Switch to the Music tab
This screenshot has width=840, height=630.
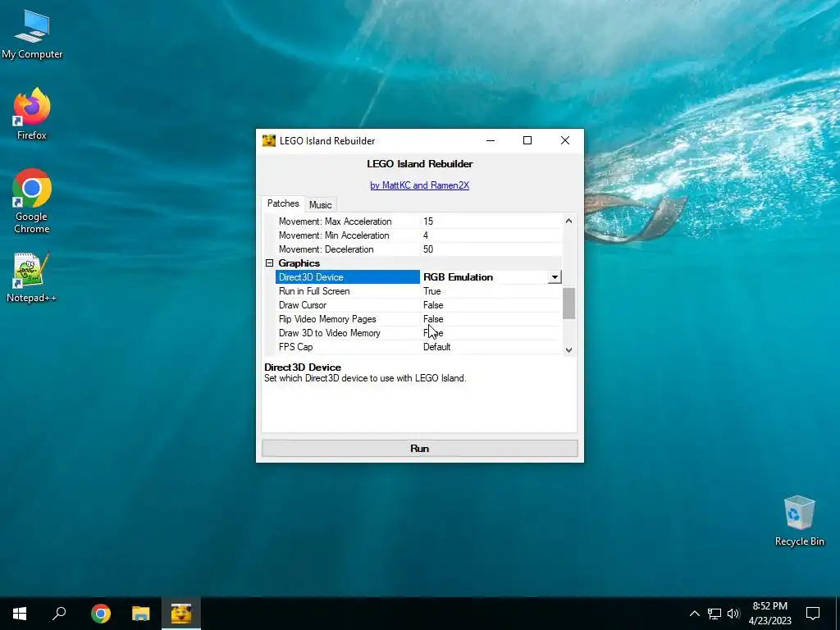pyautogui.click(x=321, y=204)
